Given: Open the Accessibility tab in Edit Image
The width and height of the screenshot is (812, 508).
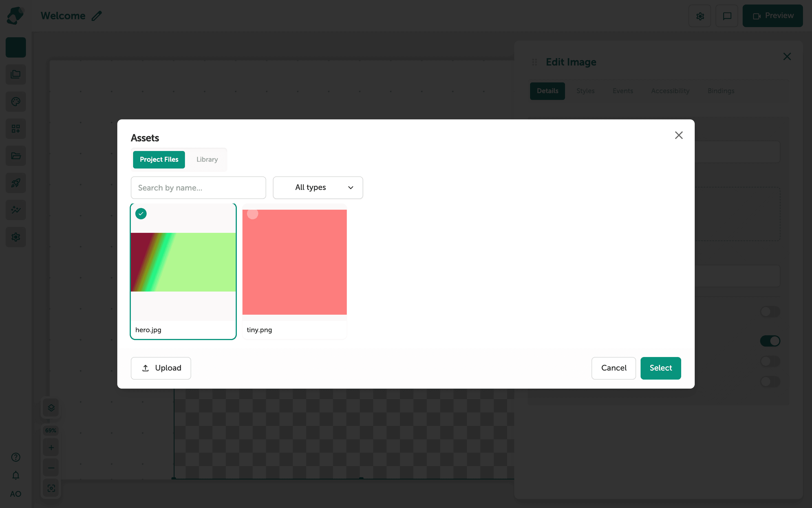Looking at the screenshot, I should click(670, 91).
